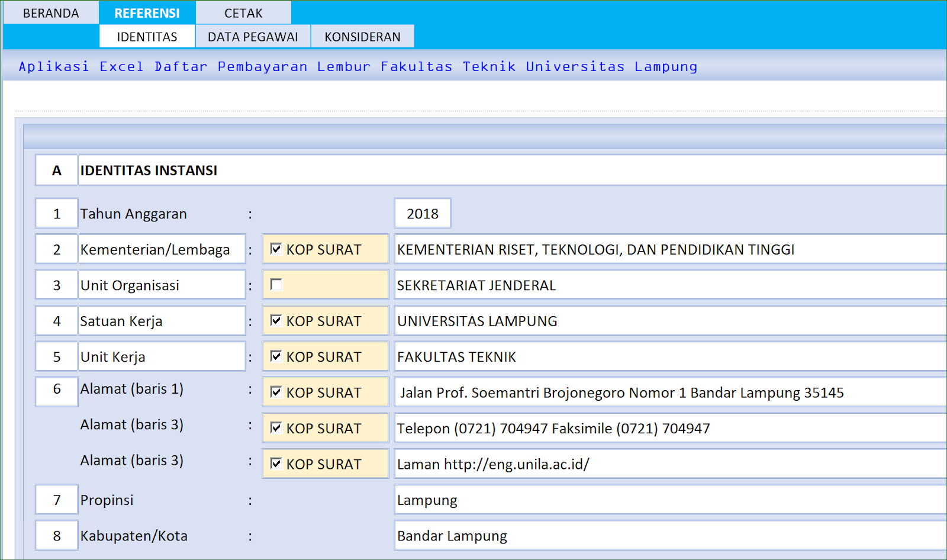Image resolution: width=947 pixels, height=560 pixels.
Task: Uncheck KOP SURAT on the Unit Kerja row
Action: [x=276, y=356]
